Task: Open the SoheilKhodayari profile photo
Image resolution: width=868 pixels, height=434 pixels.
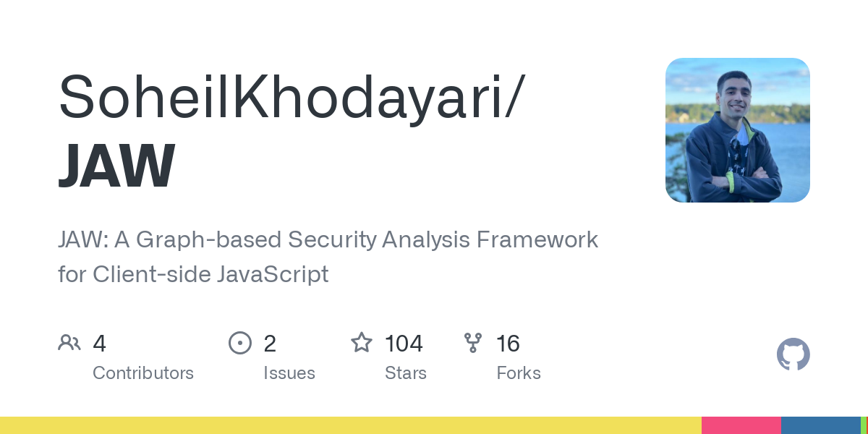Action: [x=737, y=130]
